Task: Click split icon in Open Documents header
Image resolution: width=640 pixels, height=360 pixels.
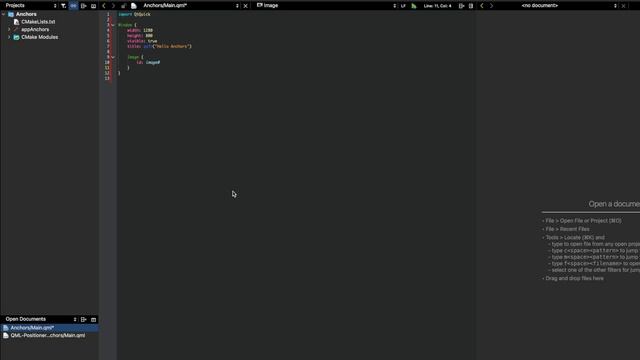Action: (84, 320)
